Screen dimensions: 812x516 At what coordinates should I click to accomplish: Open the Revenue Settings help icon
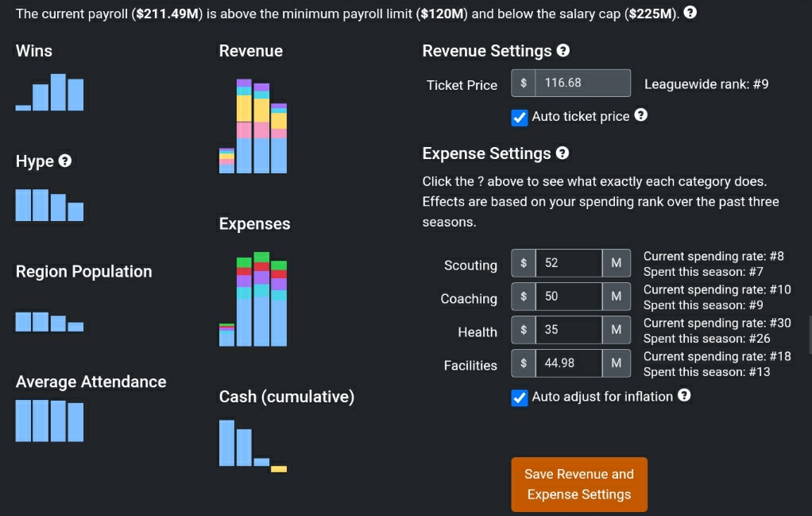coord(563,51)
